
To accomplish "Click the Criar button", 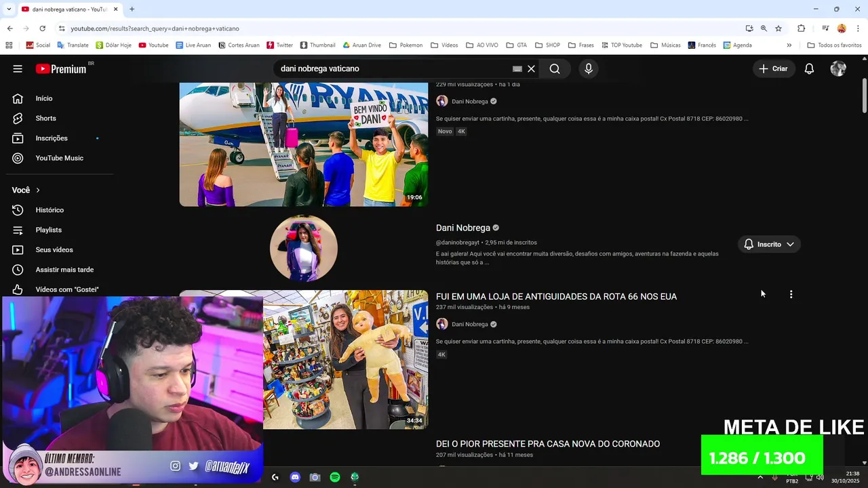I will tap(774, 68).
